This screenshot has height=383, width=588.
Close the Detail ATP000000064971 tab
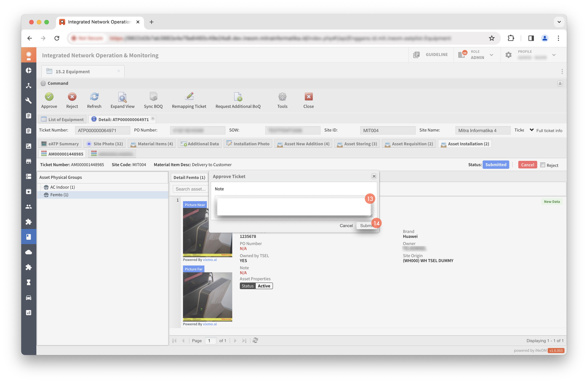click(153, 118)
